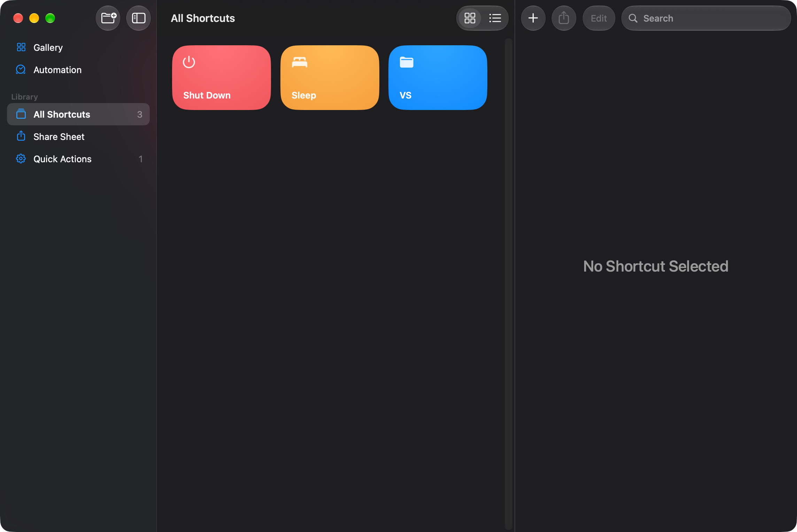Select All Shortcuts in Library
Image resolution: width=797 pixels, height=532 pixels.
point(78,114)
